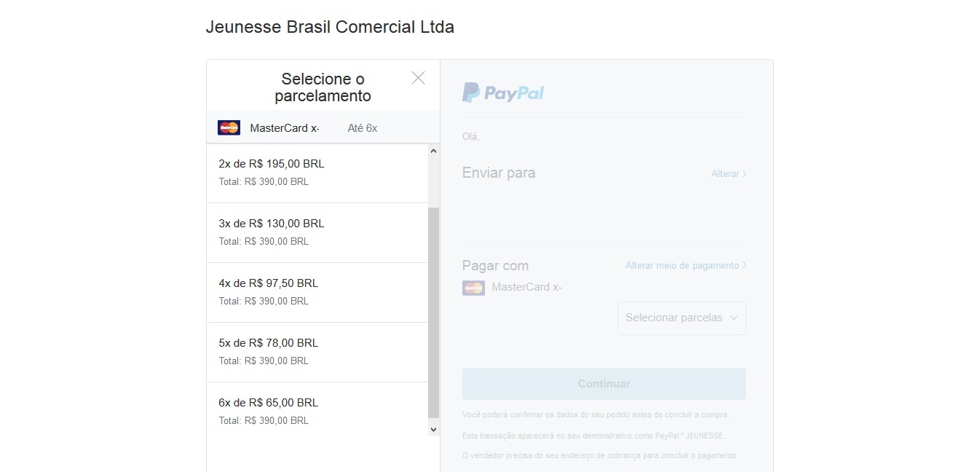Image resolution: width=980 pixels, height=472 pixels.
Task: Choose 4x de R$ 97,50 option
Action: tap(317, 293)
